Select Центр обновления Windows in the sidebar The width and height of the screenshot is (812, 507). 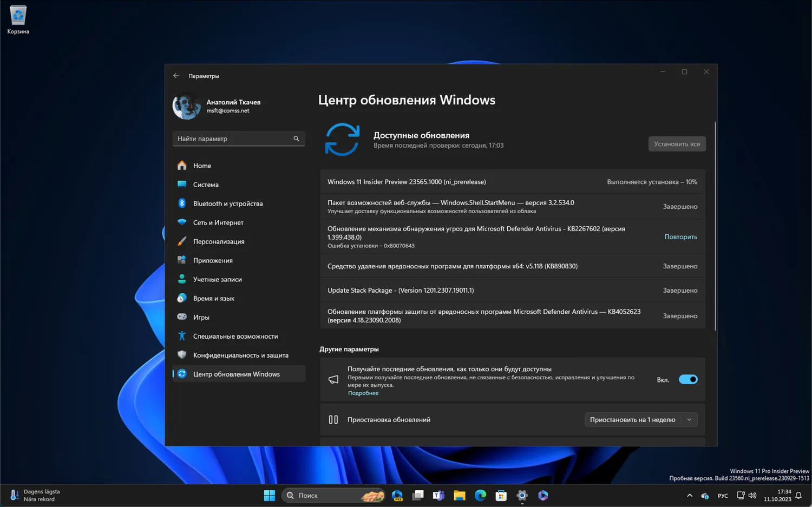[x=237, y=374]
